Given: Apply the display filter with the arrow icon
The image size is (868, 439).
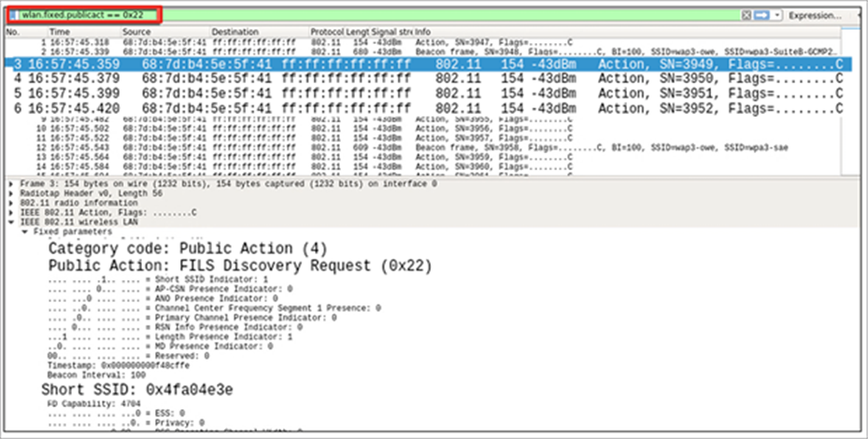Looking at the screenshot, I should 761,16.
